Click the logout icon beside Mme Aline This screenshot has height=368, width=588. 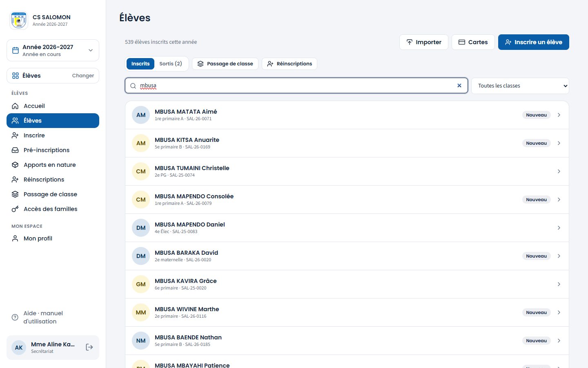tap(89, 347)
